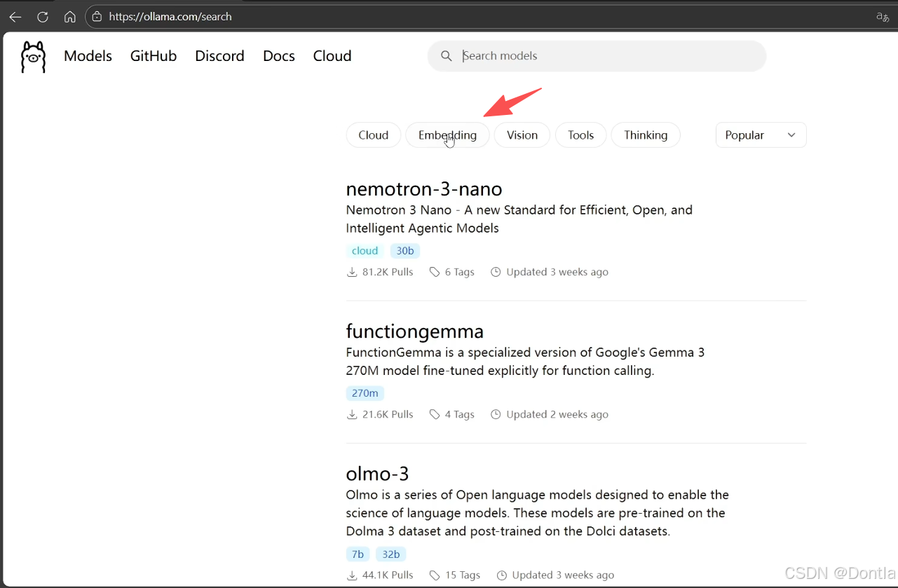Click the cloud tag under nemotron-3-nano
898x588 pixels.
[365, 251]
